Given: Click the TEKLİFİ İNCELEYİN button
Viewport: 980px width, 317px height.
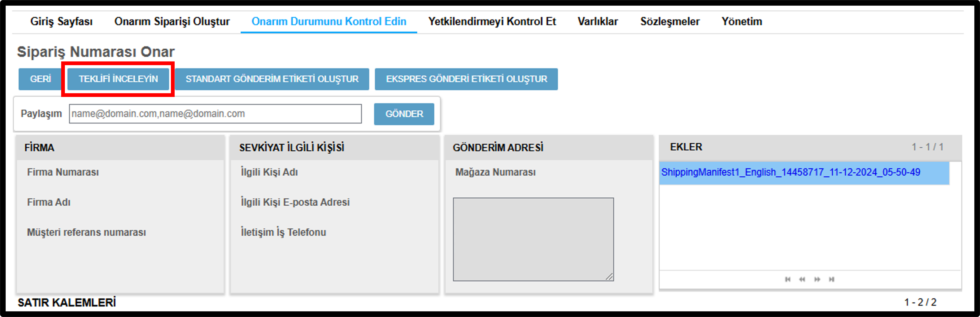Looking at the screenshot, I should click(x=118, y=79).
